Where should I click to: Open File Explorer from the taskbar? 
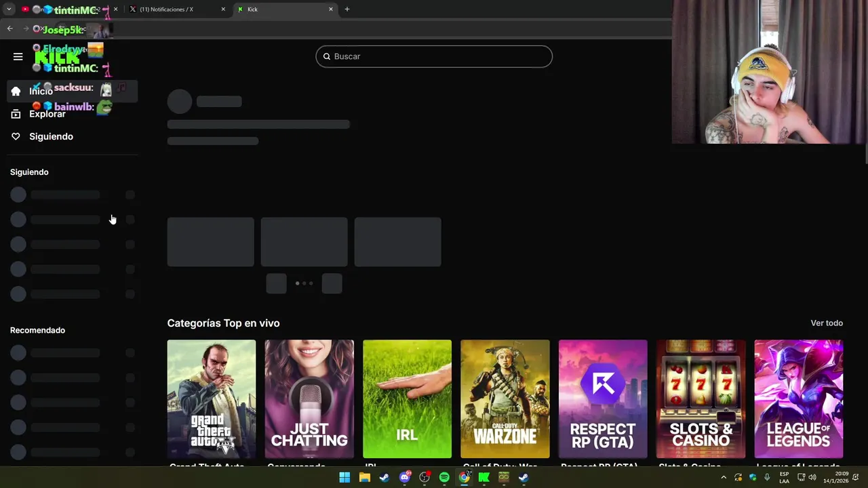point(365,477)
